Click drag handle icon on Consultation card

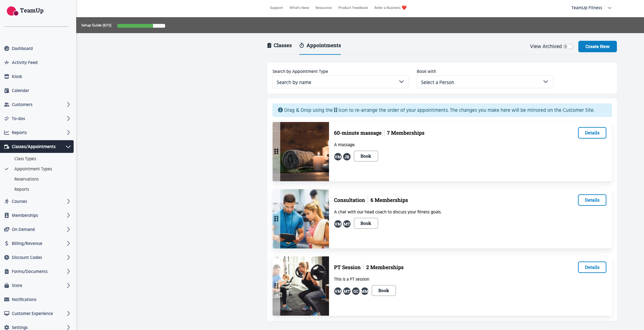[276, 219]
